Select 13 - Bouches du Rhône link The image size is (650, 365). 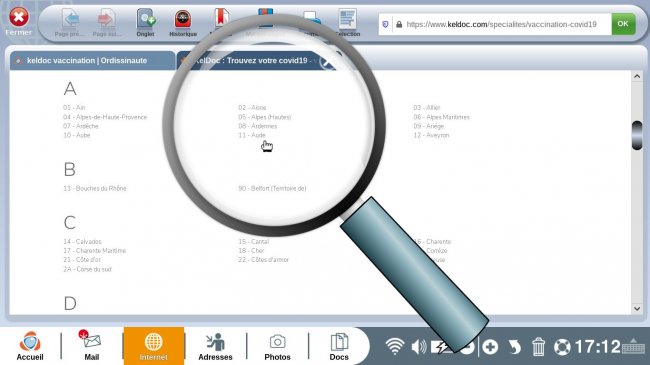click(x=95, y=188)
